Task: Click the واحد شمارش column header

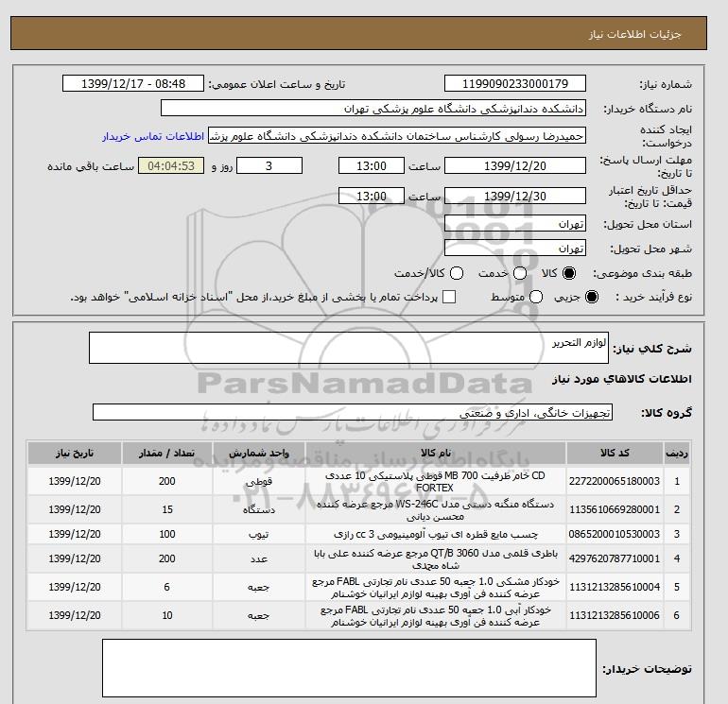Action: [259, 453]
